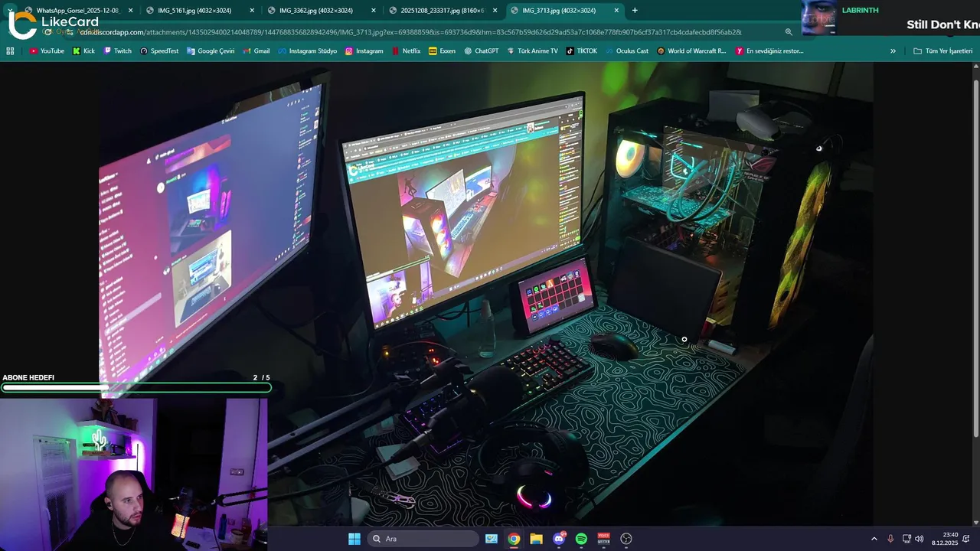Open the Google Çeviri bookmark
The height and width of the screenshot is (551, 980).
[211, 51]
